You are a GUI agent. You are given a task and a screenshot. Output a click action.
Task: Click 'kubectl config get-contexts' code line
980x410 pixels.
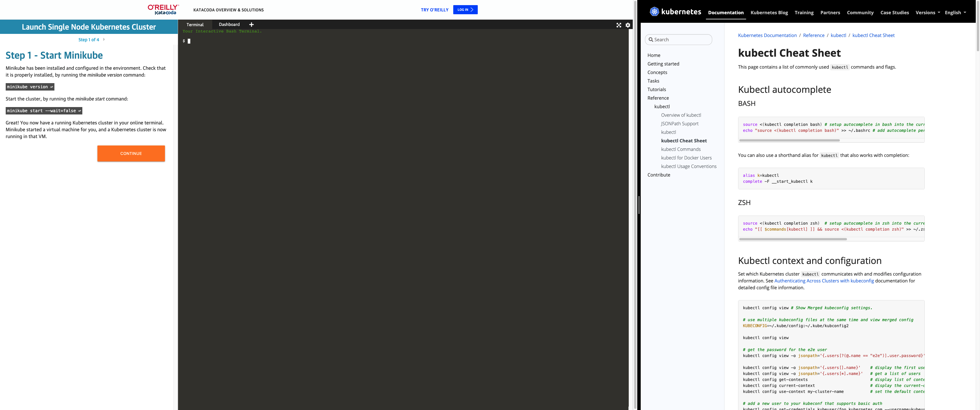point(775,380)
